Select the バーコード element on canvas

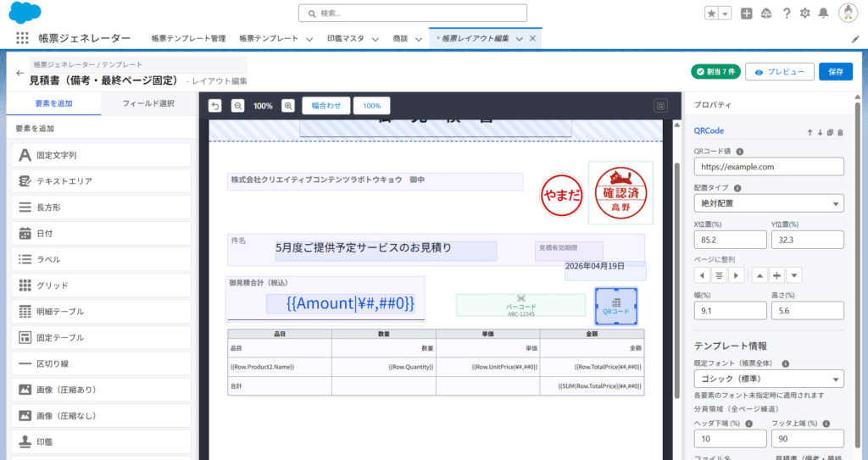coord(520,306)
